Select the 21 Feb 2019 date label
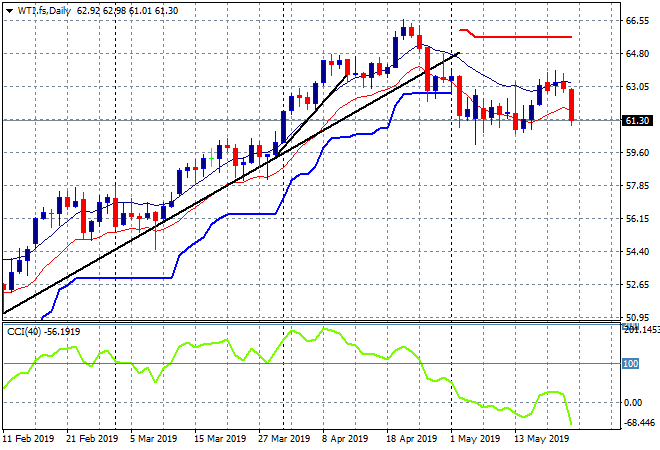The width and height of the screenshot is (660, 450). [92, 439]
